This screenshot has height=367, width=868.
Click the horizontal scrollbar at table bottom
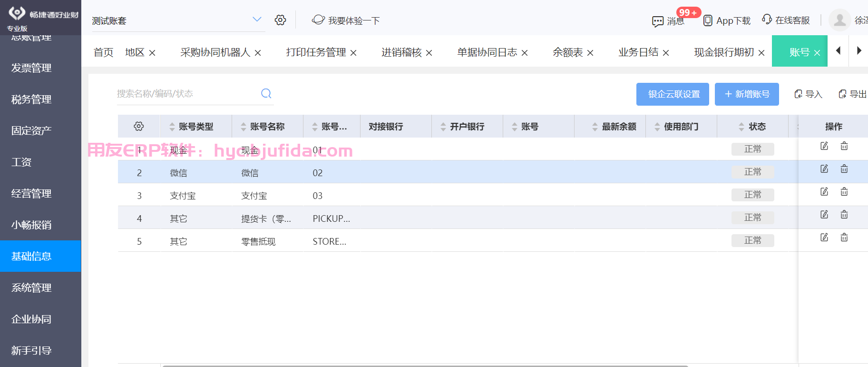coord(426,366)
